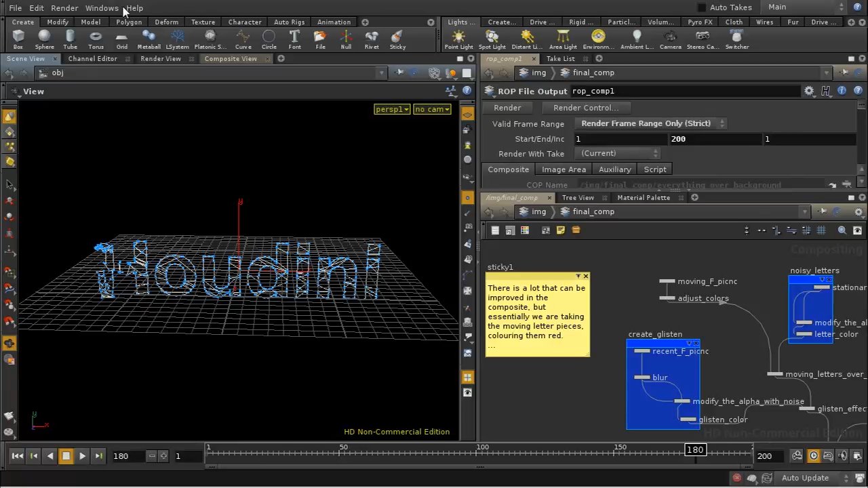Screen dimensions: 868x488
Task: Stop playback with the stop button
Action: pos(66,456)
